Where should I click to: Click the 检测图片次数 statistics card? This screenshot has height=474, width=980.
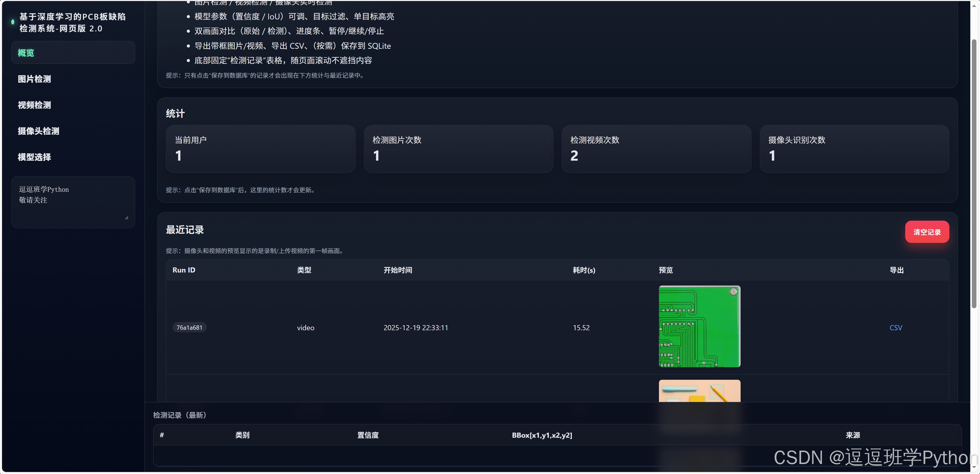pos(458,149)
